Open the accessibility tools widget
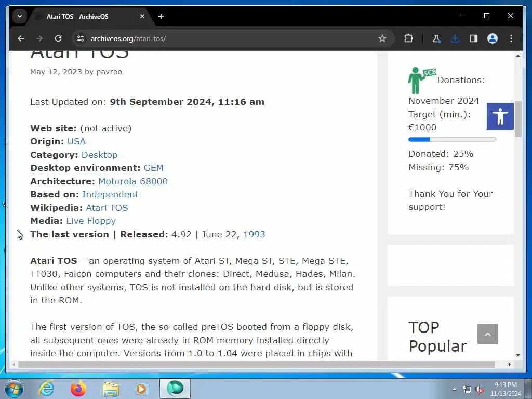This screenshot has width=532, height=399. [500, 116]
